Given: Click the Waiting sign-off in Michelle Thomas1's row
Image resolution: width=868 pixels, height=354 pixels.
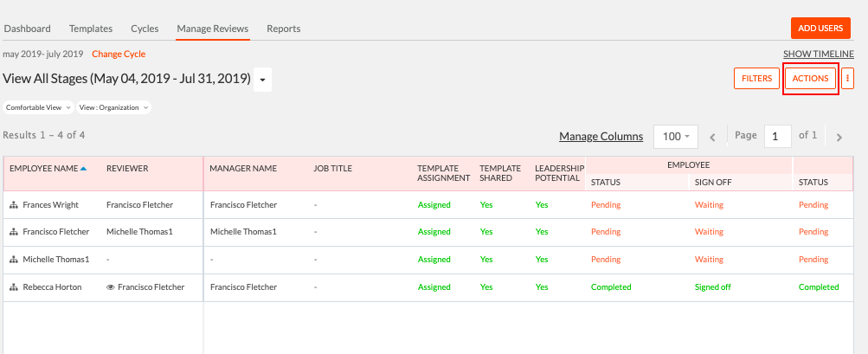Looking at the screenshot, I should click(709, 260).
